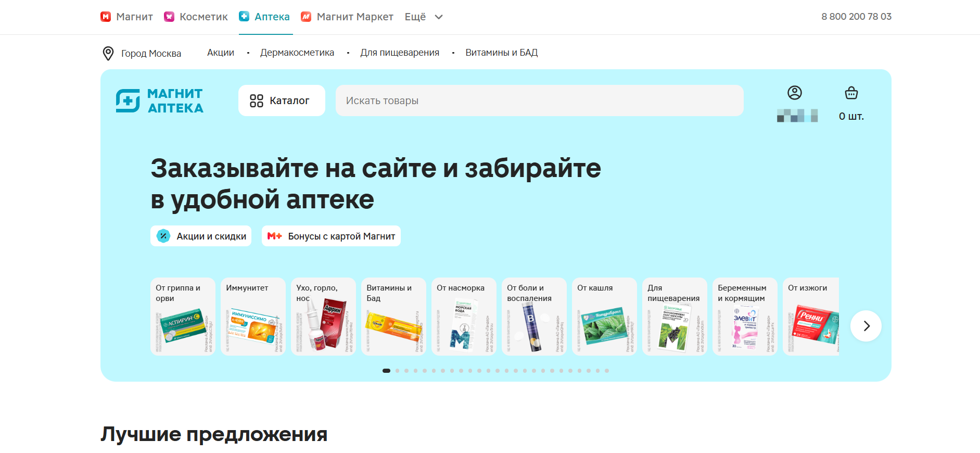Open the От изжоги category card
The height and width of the screenshot is (453, 980).
pyautogui.click(x=811, y=317)
